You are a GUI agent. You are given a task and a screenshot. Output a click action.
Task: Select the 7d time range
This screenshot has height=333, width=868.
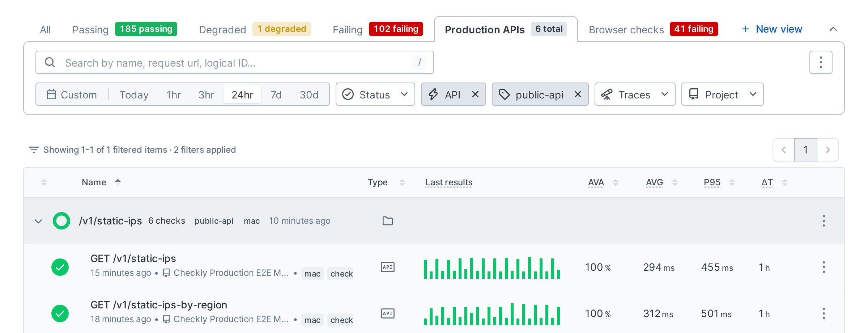click(x=276, y=94)
